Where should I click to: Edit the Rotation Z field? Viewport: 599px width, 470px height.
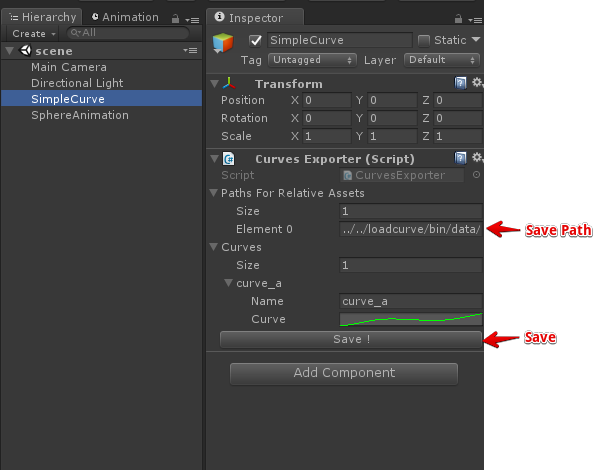point(458,118)
